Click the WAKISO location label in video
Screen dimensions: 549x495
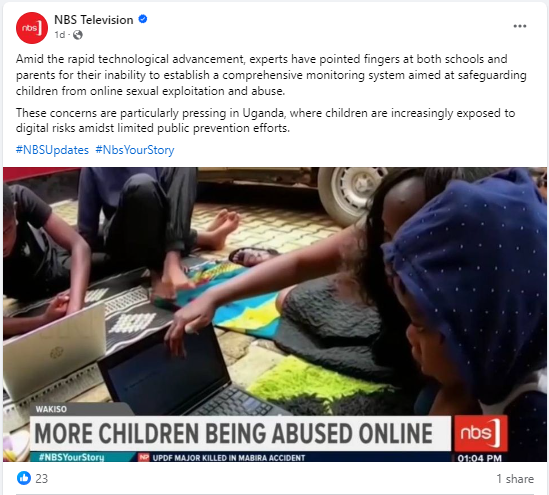pyautogui.click(x=51, y=409)
